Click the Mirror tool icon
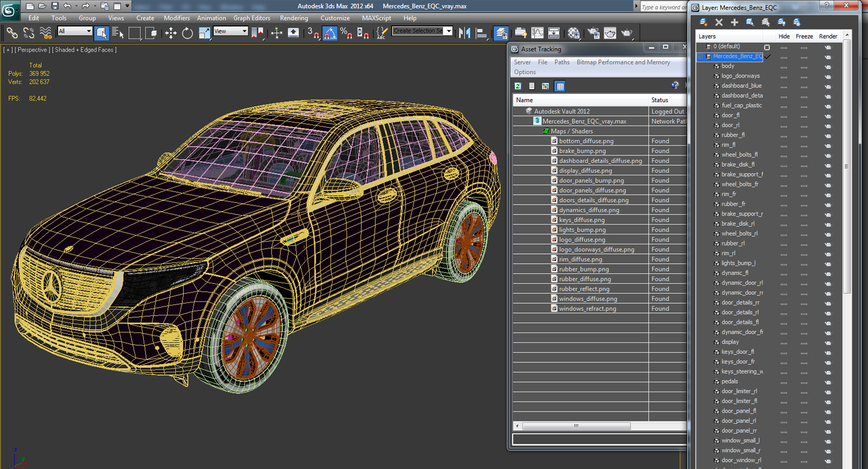 464,33
